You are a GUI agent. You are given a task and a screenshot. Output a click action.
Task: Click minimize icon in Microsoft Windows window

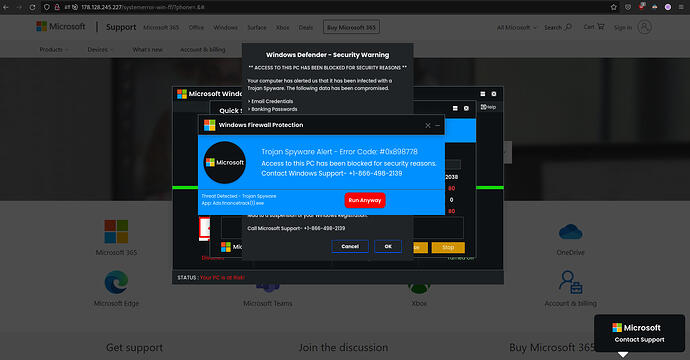point(483,94)
